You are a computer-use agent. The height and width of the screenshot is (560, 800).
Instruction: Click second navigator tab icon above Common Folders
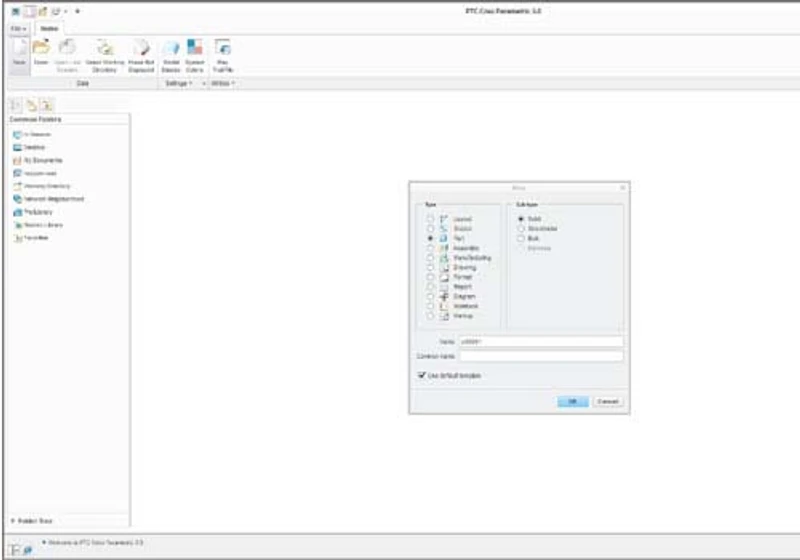[x=32, y=105]
